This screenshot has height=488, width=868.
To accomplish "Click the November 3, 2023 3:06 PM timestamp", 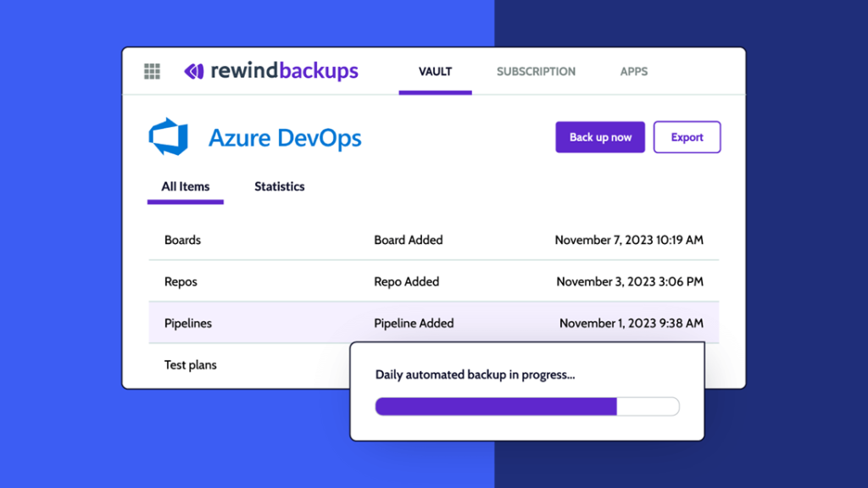I will tap(630, 281).
